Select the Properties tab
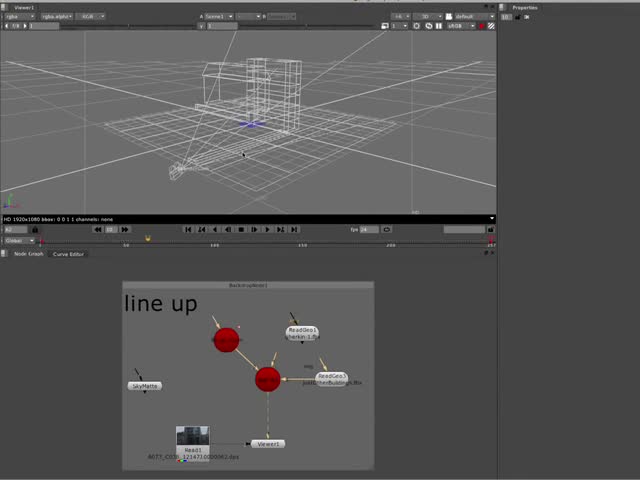This screenshot has width=640, height=480. coord(525,7)
